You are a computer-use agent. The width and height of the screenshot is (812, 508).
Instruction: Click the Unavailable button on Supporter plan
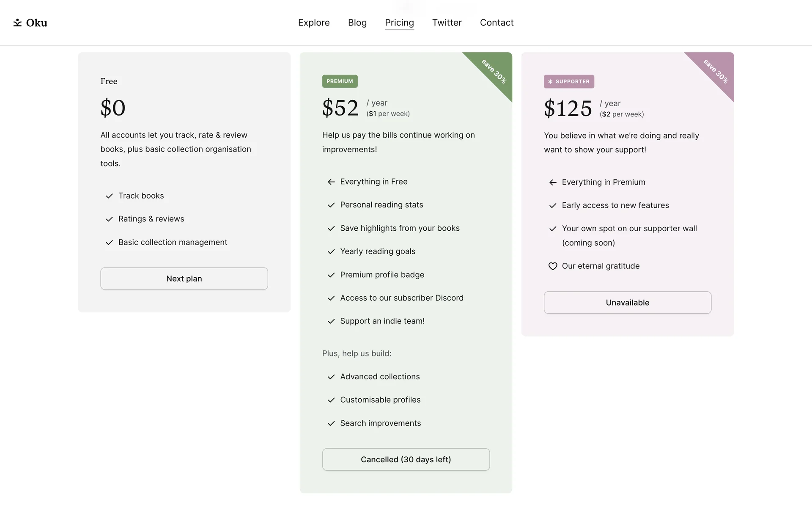click(627, 303)
